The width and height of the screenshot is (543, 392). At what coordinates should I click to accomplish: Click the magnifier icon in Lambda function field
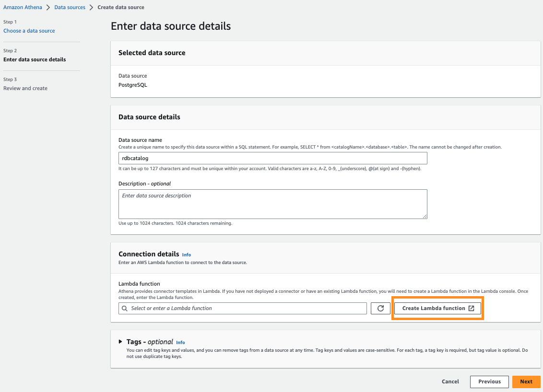125,308
